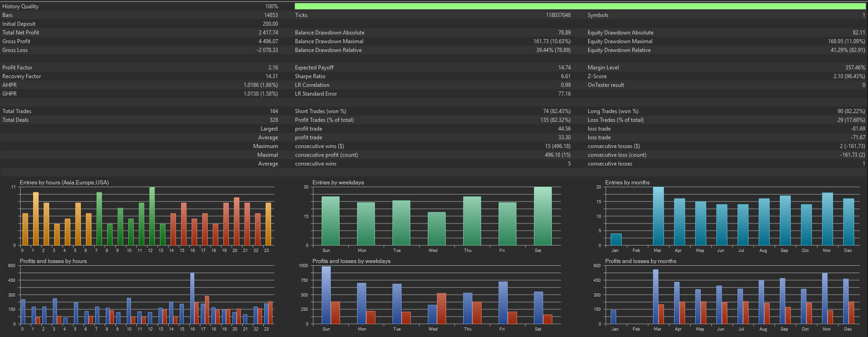Click the hour 12 bar in Entries by hours
The width and height of the screenshot is (868, 337).
(152, 216)
